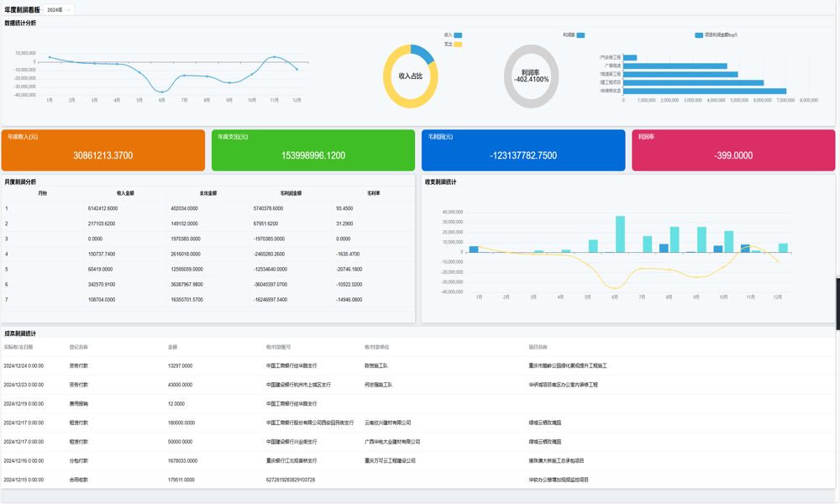Select the red 利润率 summary card

(x=732, y=150)
